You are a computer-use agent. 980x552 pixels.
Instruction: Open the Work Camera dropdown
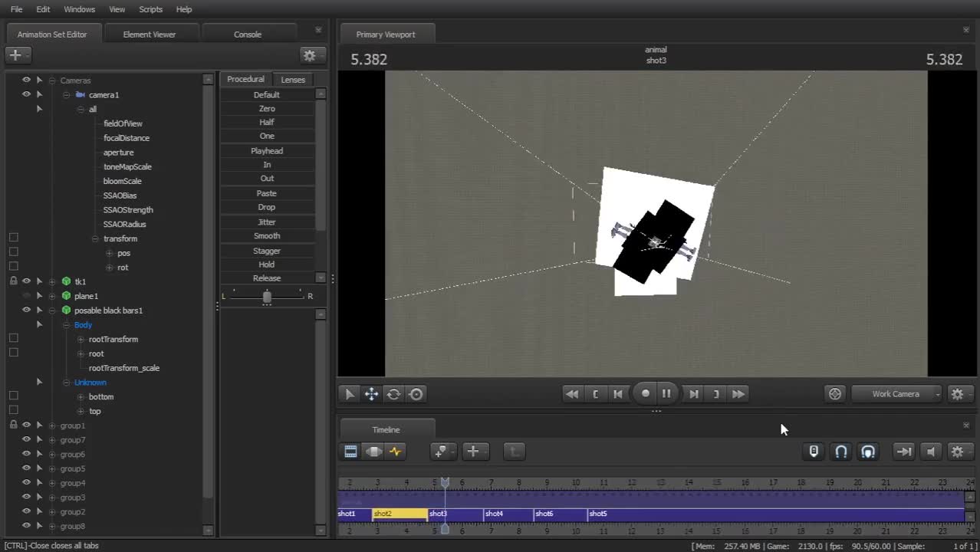coord(896,394)
